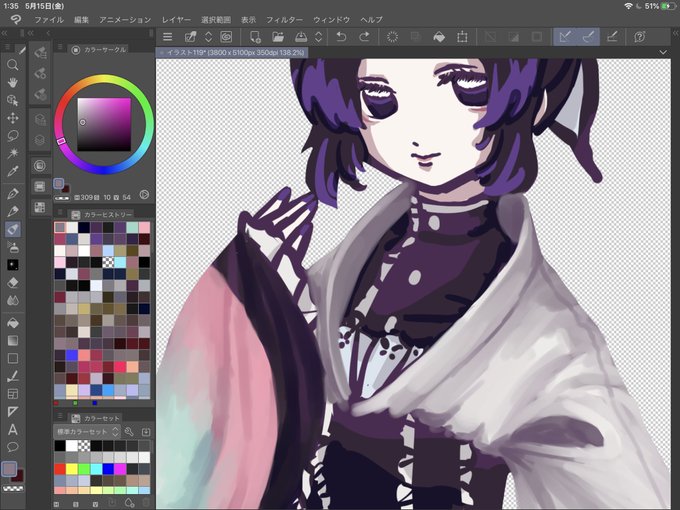This screenshot has height=510, width=680.
Task: Open file using folder icon
Action: point(278,37)
